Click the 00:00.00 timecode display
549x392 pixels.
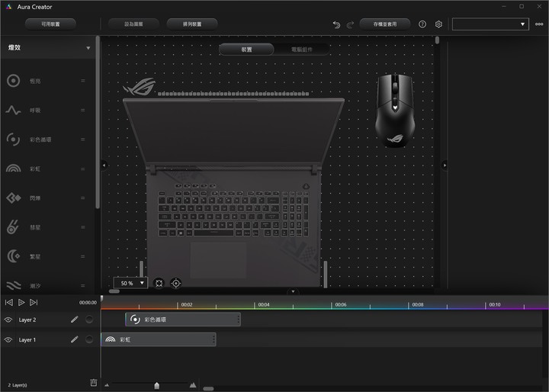(x=88, y=302)
